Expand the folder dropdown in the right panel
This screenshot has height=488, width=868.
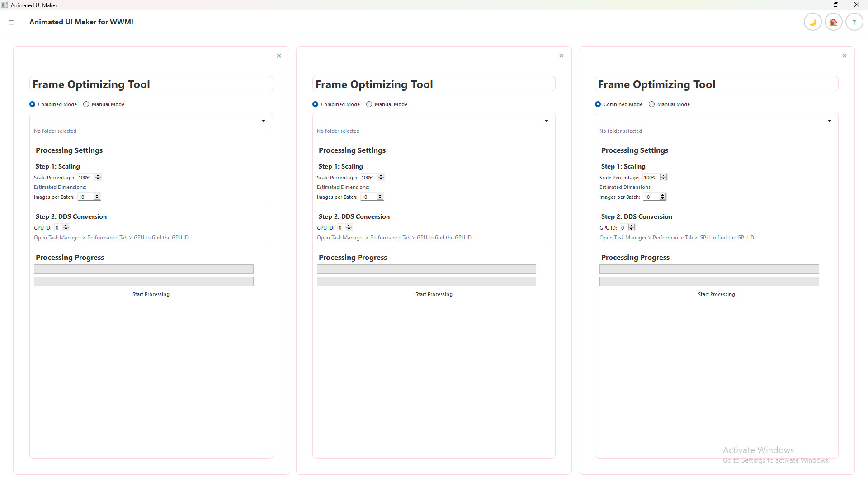pyautogui.click(x=829, y=121)
